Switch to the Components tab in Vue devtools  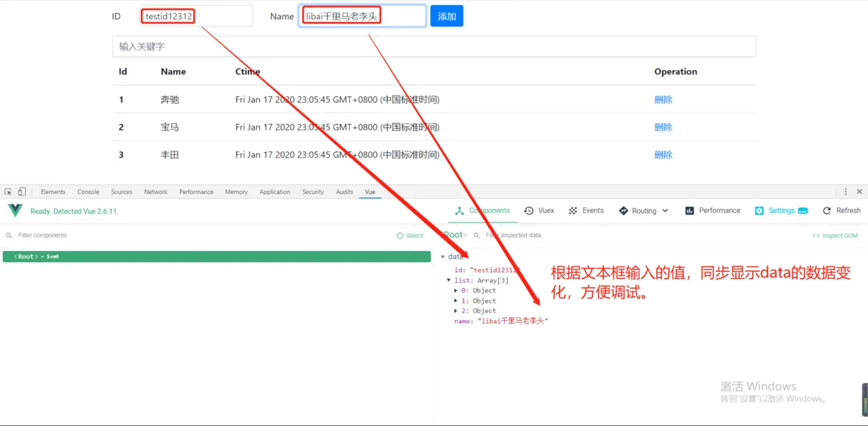tap(483, 210)
